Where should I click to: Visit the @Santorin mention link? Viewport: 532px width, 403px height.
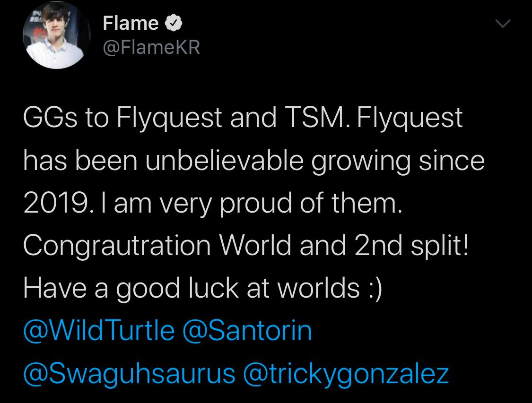click(247, 331)
